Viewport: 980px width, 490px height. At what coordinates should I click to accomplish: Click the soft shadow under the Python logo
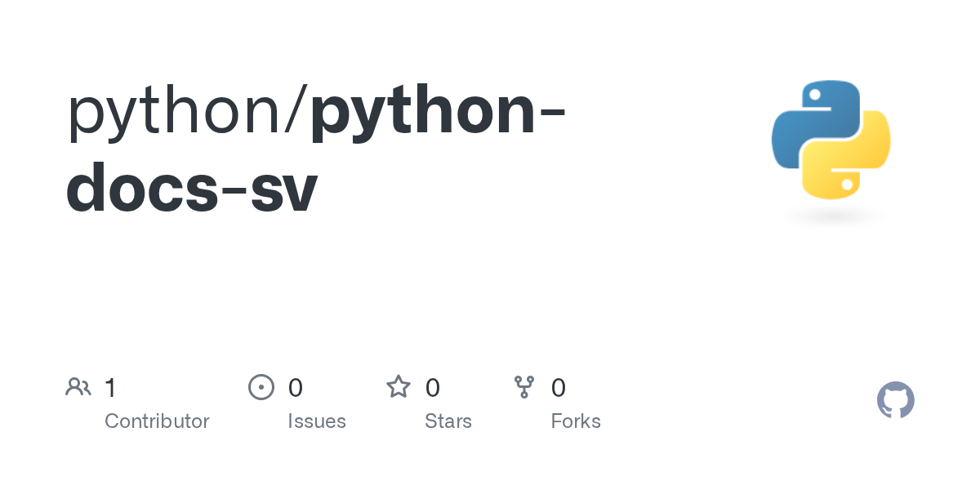[831, 216]
